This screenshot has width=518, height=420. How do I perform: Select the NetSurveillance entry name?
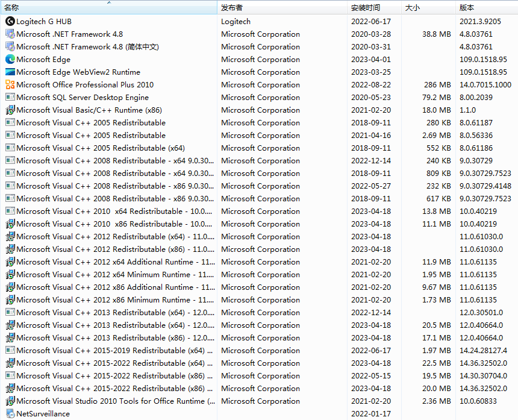click(x=43, y=414)
